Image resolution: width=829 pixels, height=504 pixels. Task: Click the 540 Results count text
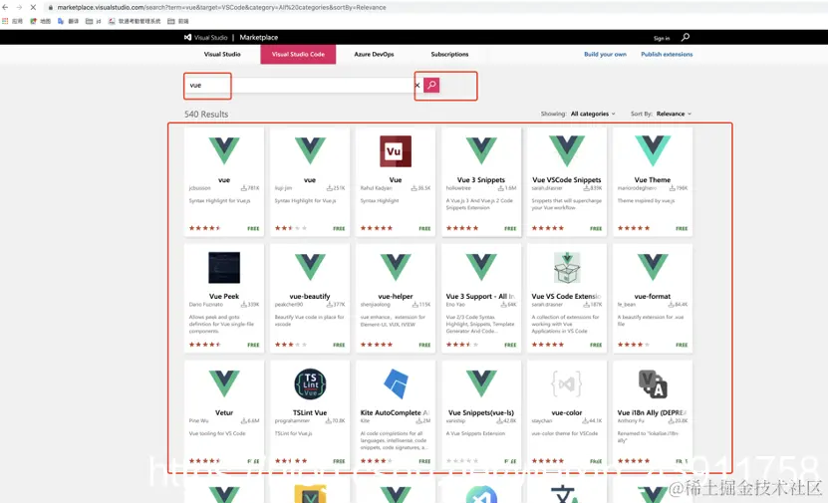tap(206, 115)
